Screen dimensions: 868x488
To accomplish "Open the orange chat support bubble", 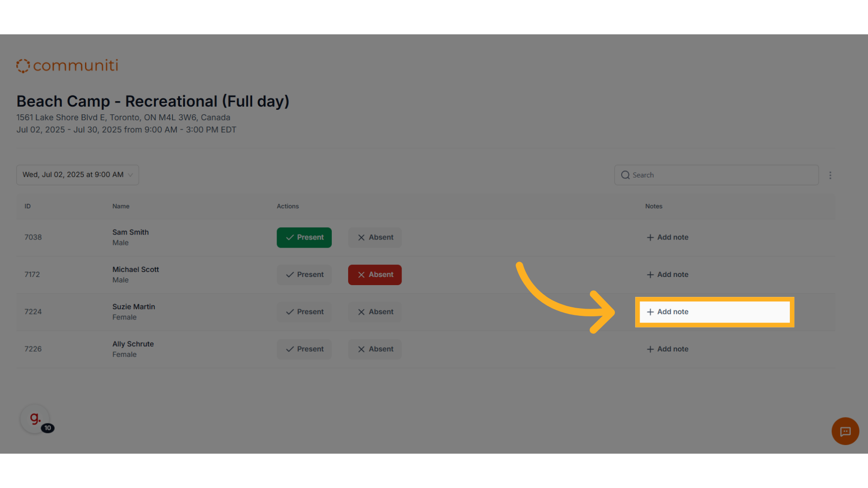I will (845, 431).
